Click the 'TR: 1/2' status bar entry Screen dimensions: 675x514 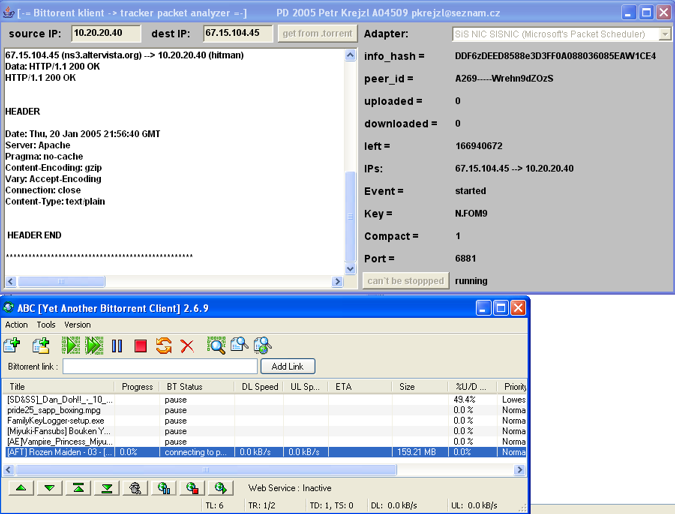pyautogui.click(x=261, y=505)
